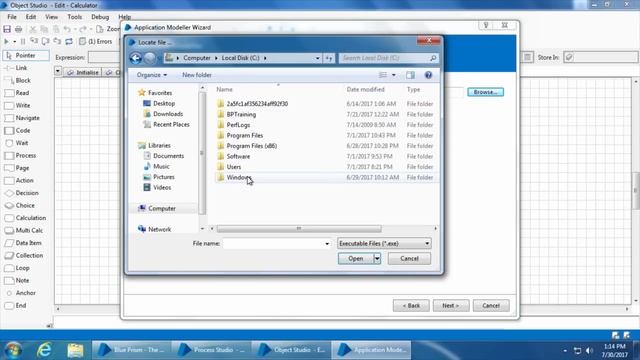Image resolution: width=640 pixels, height=360 pixels.
Task: Click the Print icon in Object Studio toolbar
Action: [18, 29]
